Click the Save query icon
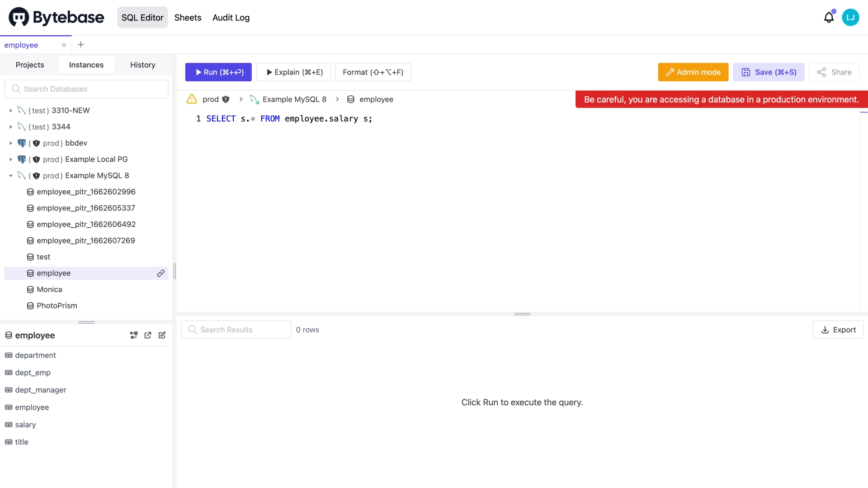 click(x=746, y=72)
